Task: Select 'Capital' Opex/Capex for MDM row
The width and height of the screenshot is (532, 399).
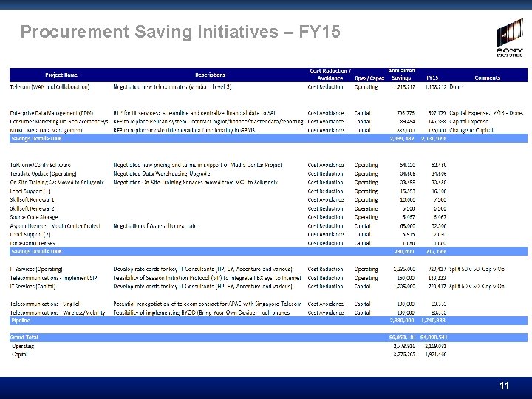Action: (362, 130)
